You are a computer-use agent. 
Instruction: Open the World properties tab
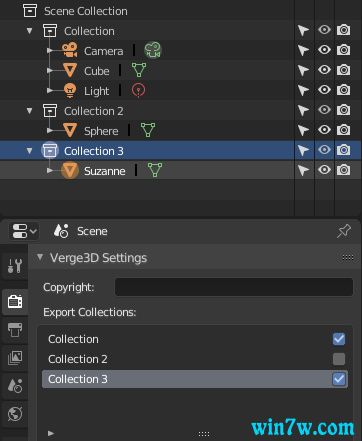(x=15, y=414)
